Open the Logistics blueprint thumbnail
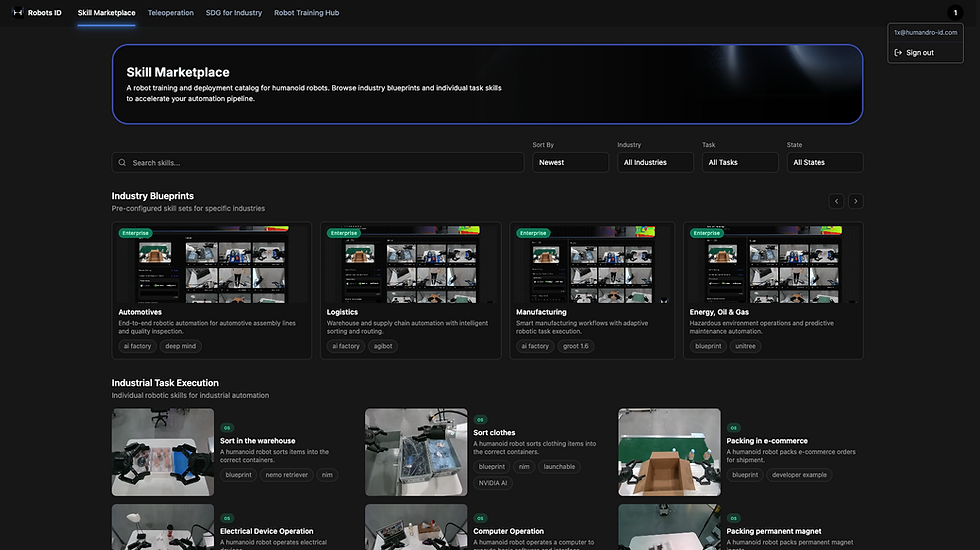 (411, 265)
